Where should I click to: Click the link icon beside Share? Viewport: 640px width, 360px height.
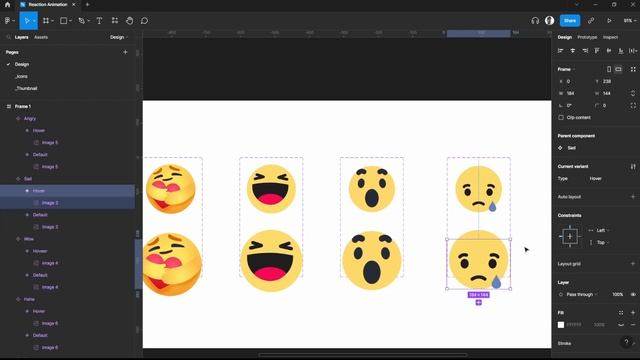pyautogui.click(x=591, y=20)
